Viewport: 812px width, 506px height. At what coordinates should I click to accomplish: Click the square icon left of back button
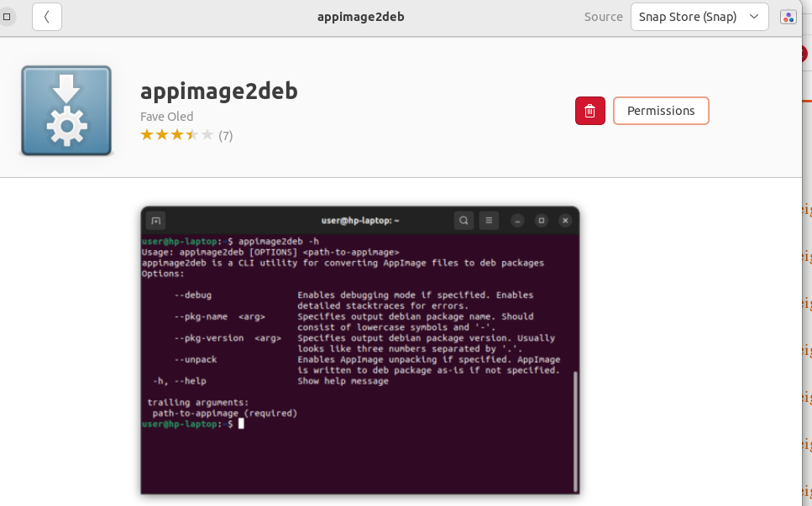pyautogui.click(x=7, y=17)
